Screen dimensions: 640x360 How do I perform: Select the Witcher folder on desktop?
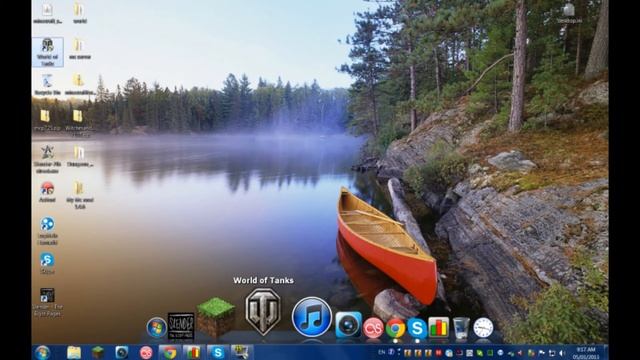coord(78,122)
